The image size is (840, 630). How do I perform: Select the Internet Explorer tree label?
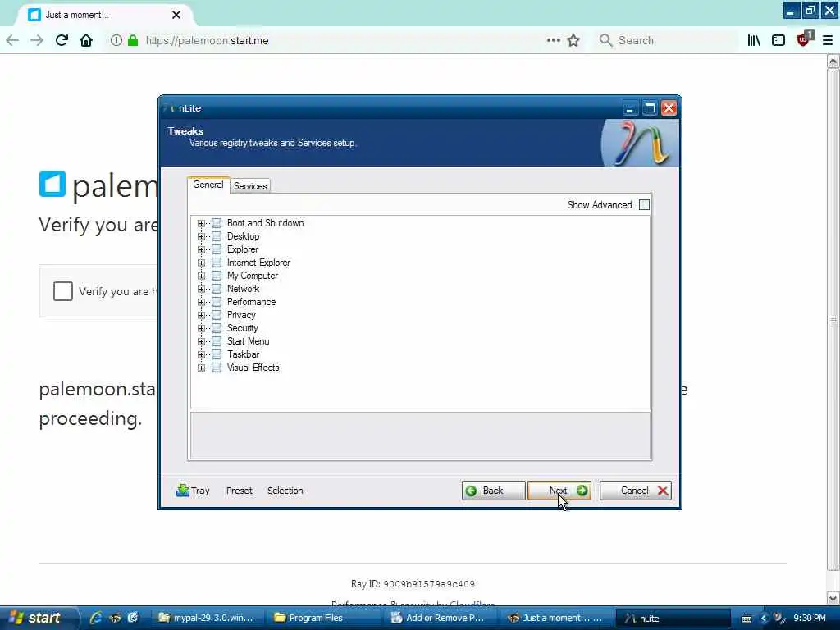(258, 262)
